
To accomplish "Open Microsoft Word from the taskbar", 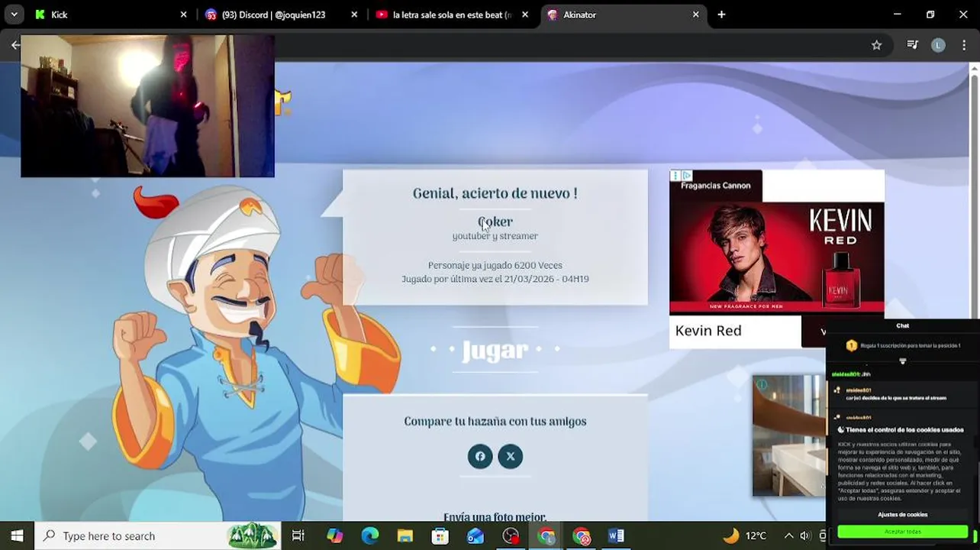I will [x=616, y=535].
